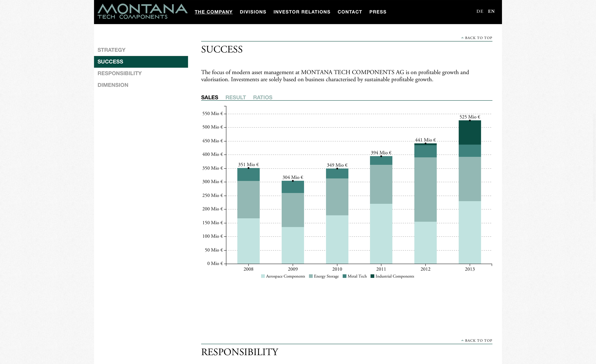Switch language to EN
Screen dimensions: 596x364
[491, 11]
